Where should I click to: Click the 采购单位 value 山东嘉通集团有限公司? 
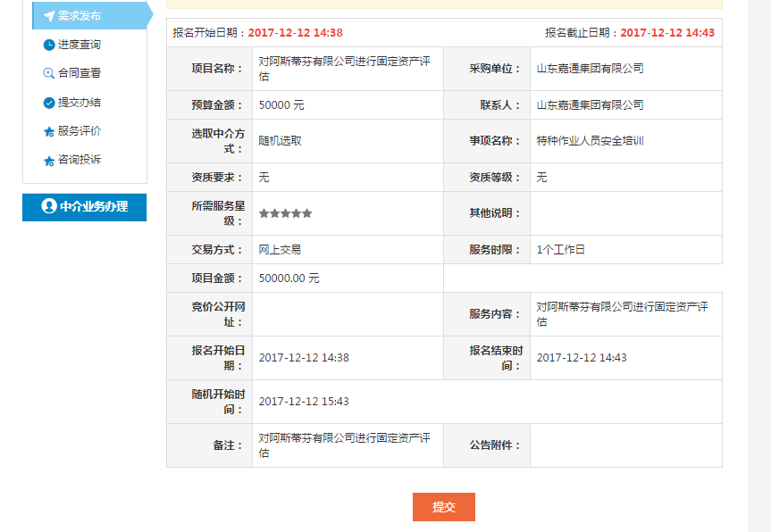point(590,69)
